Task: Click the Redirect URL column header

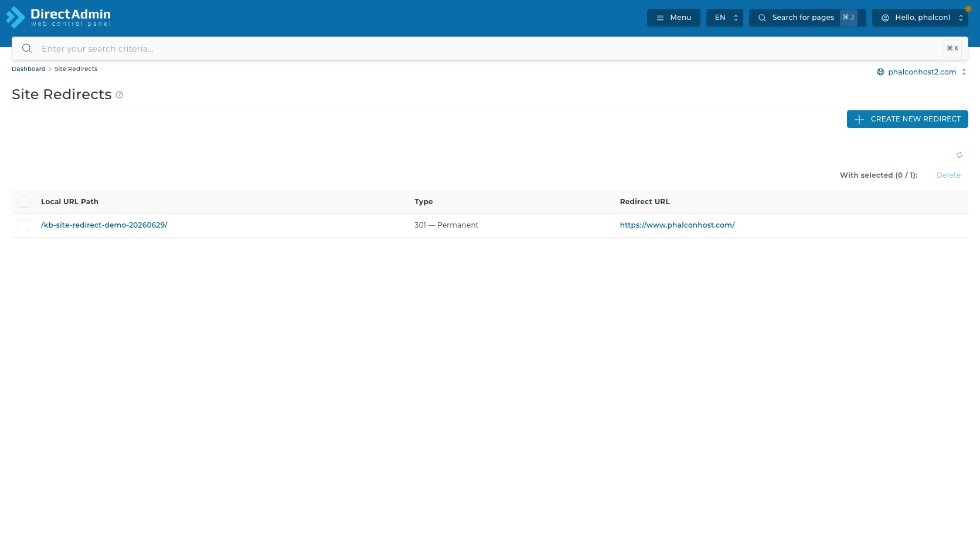Action: 645,202
